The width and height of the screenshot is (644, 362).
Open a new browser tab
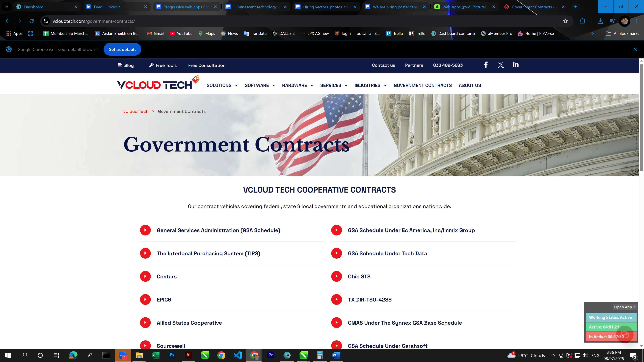point(575,7)
